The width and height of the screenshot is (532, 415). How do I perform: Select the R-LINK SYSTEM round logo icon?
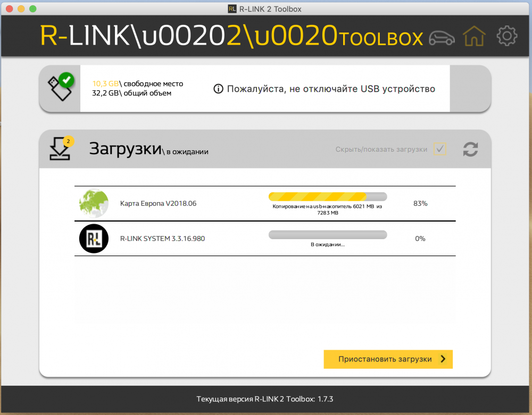click(x=94, y=239)
